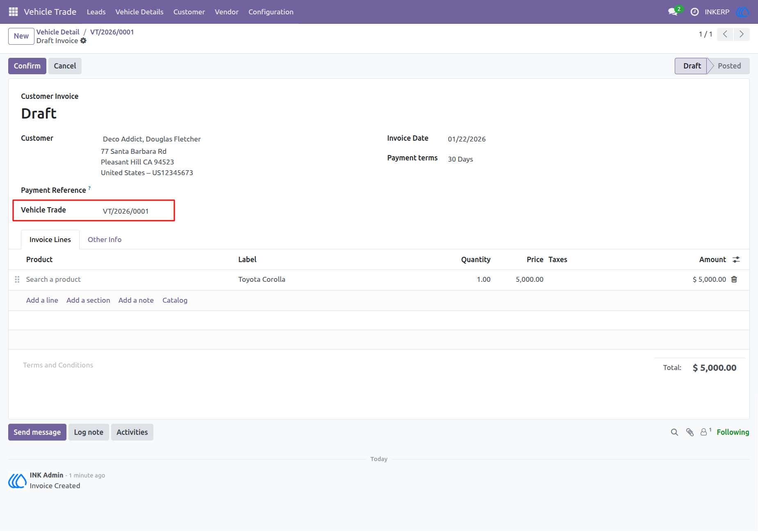Cancel the draft invoice
Screen dimensions: 758x532
[65, 66]
